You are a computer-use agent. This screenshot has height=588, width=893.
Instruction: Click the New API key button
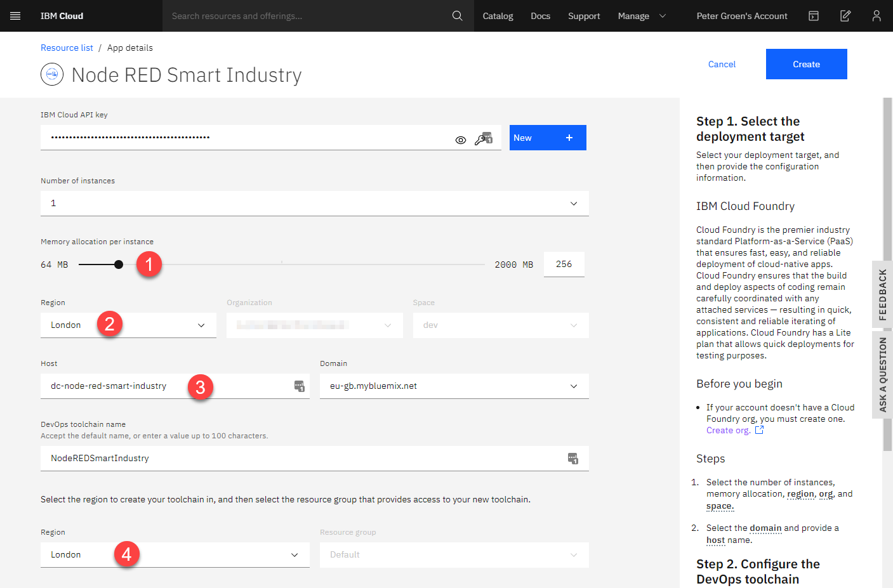548,138
